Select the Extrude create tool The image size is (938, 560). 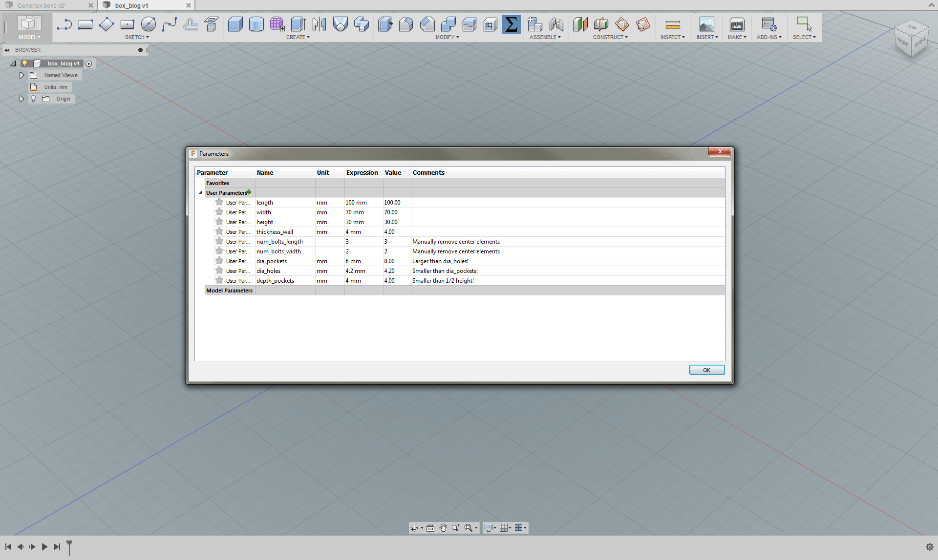pyautogui.click(x=235, y=24)
